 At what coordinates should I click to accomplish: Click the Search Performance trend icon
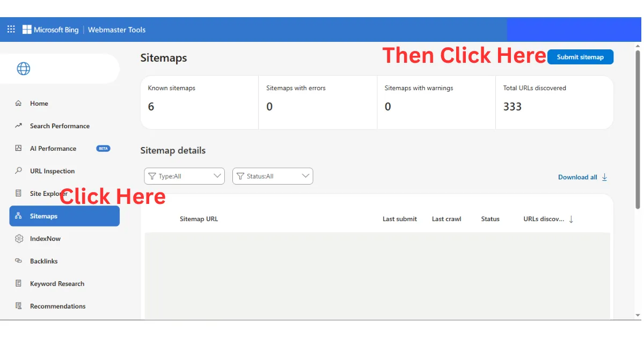tap(19, 126)
